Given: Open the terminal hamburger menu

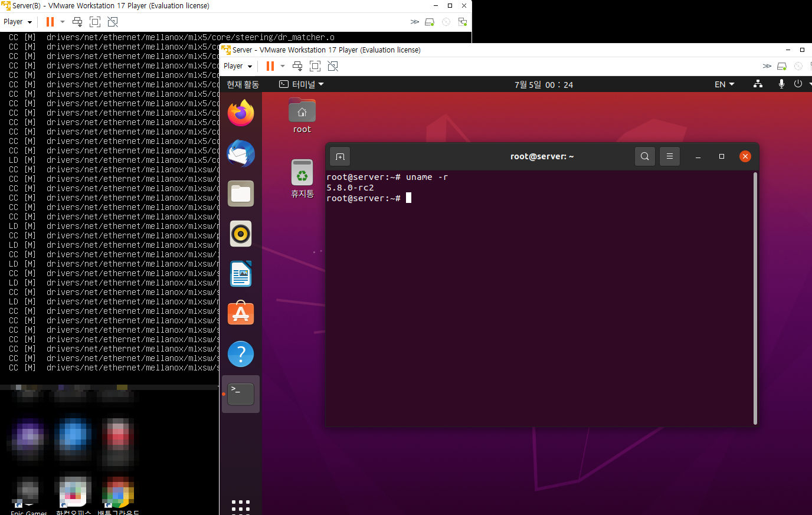Looking at the screenshot, I should 670,156.
